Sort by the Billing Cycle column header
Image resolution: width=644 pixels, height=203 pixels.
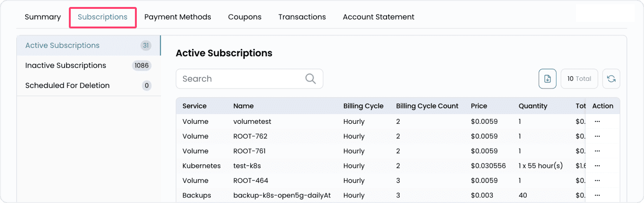click(x=363, y=106)
